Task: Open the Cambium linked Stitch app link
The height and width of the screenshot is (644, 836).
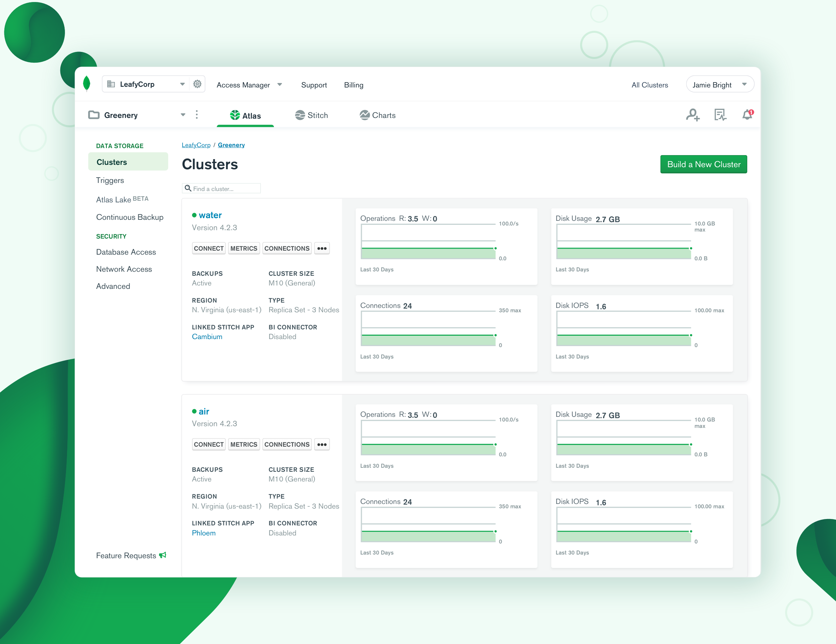Action: pos(207,336)
